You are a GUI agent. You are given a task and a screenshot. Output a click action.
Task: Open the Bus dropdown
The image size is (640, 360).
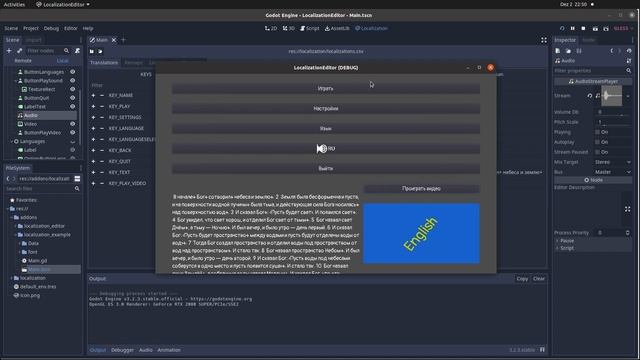[613, 172]
